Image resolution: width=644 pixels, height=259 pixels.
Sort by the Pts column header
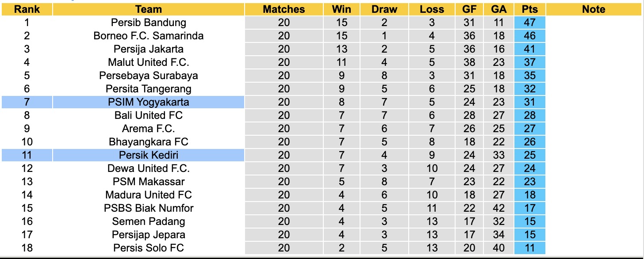[x=529, y=9]
